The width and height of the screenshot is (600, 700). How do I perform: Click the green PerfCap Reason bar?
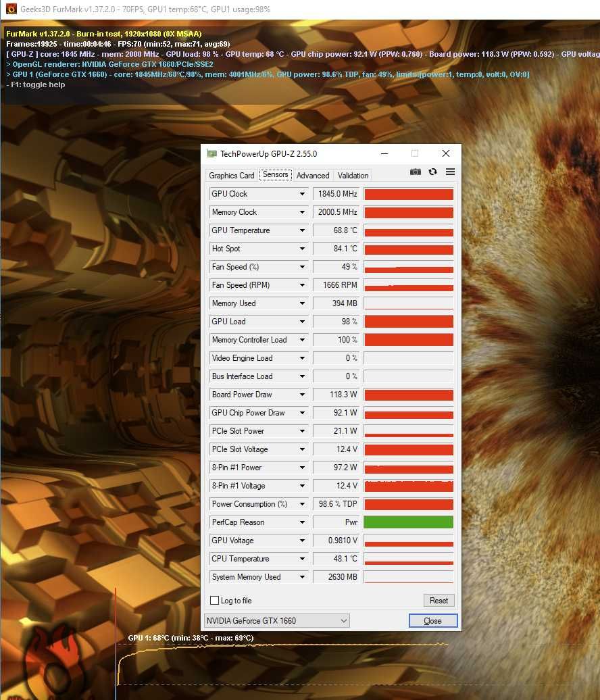tap(409, 522)
